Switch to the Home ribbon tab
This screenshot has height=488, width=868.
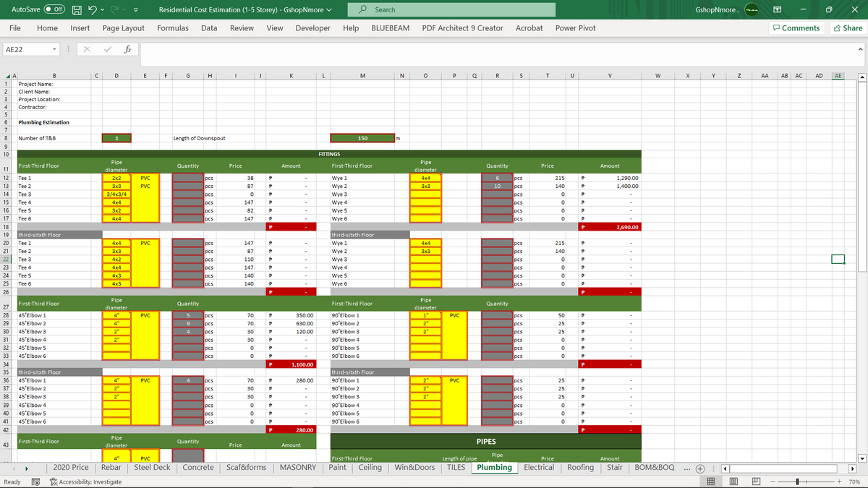pyautogui.click(x=47, y=28)
